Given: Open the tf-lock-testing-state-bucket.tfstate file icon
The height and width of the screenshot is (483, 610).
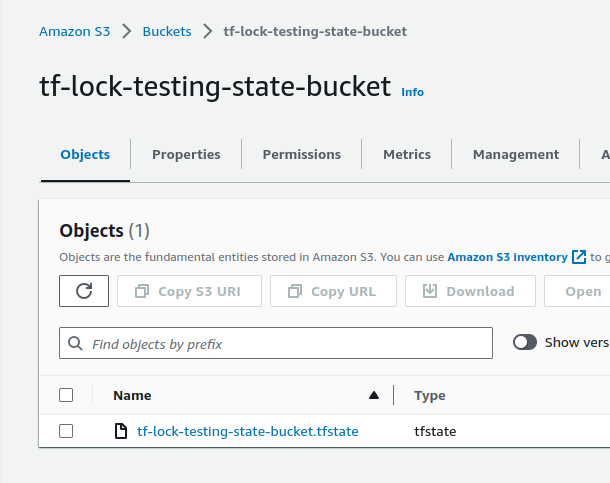Looking at the screenshot, I should [121, 431].
